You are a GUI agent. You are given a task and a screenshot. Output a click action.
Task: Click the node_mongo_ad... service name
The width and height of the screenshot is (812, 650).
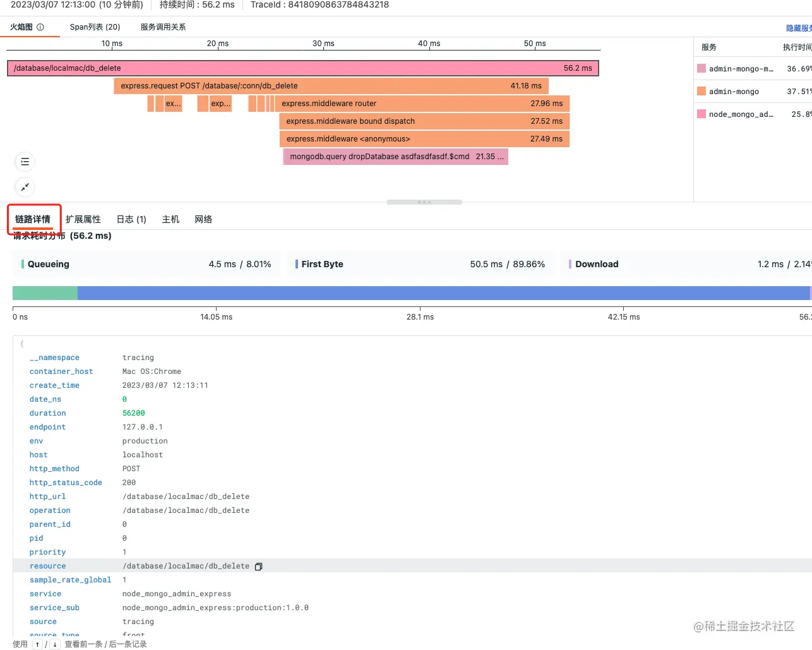[x=741, y=114]
